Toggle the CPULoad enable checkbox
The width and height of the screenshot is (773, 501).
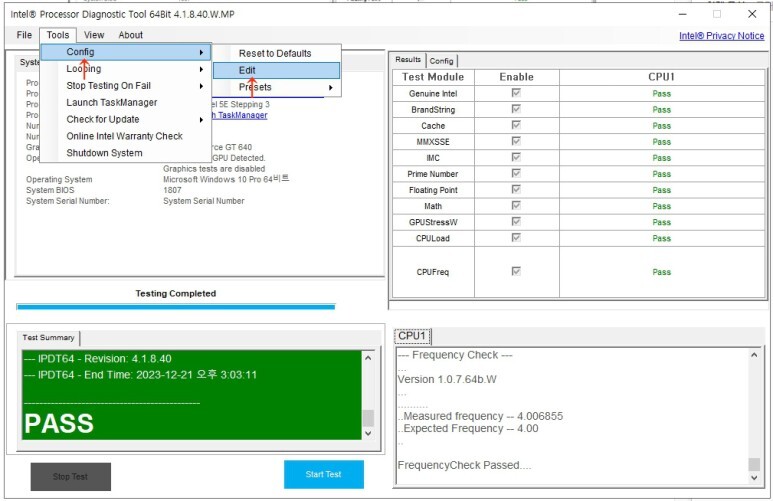[x=516, y=238]
